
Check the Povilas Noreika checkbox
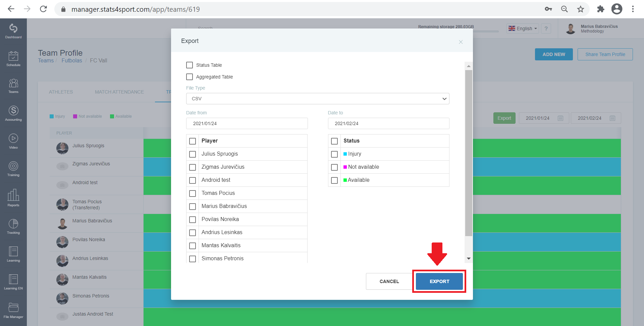point(193,220)
